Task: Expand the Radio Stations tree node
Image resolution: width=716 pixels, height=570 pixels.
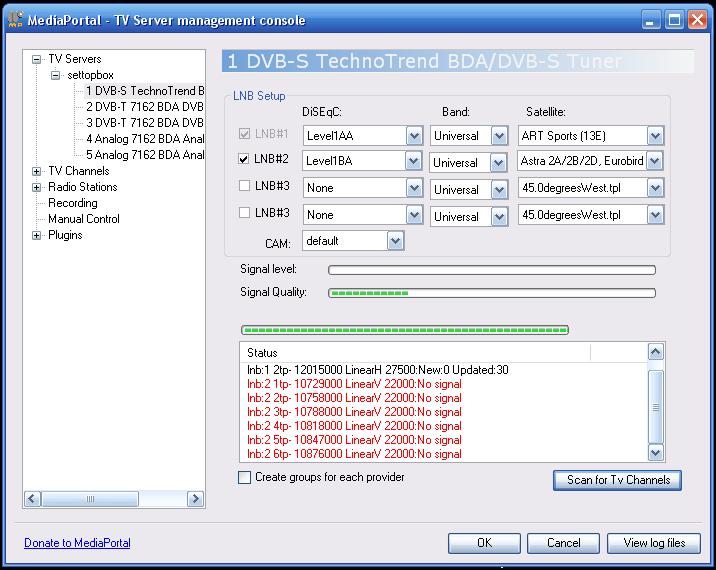Action: (37, 187)
